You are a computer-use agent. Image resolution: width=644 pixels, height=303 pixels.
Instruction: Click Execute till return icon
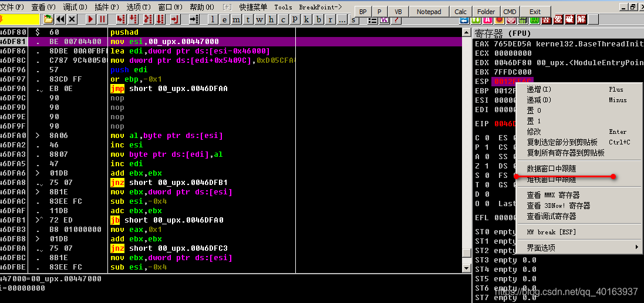[x=176, y=19]
